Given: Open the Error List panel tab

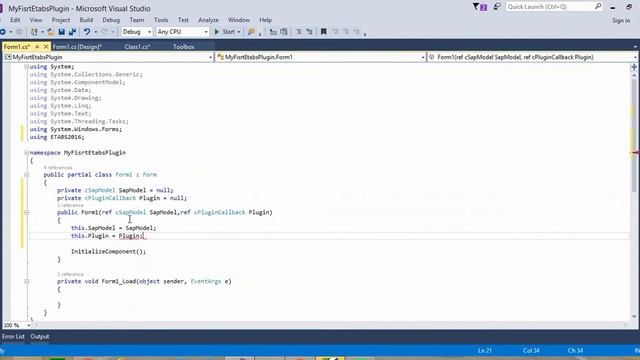Looking at the screenshot, I should point(13,337).
